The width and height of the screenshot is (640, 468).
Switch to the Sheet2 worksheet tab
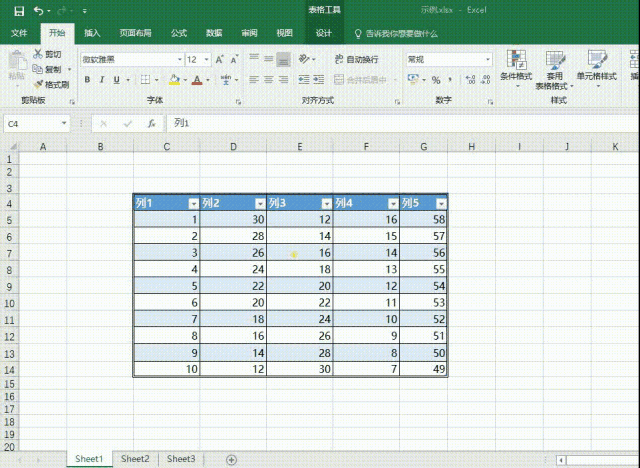pyautogui.click(x=135, y=459)
